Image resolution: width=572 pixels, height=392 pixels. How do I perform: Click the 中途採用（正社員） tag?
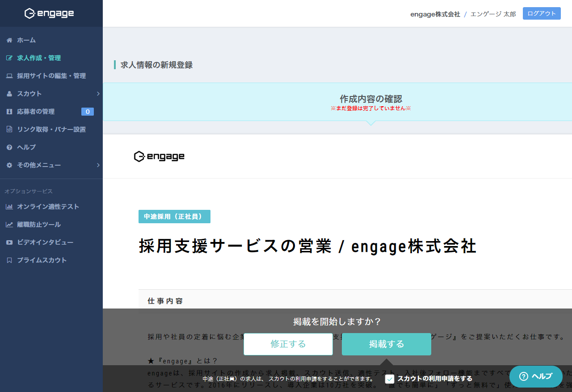pyautogui.click(x=174, y=217)
